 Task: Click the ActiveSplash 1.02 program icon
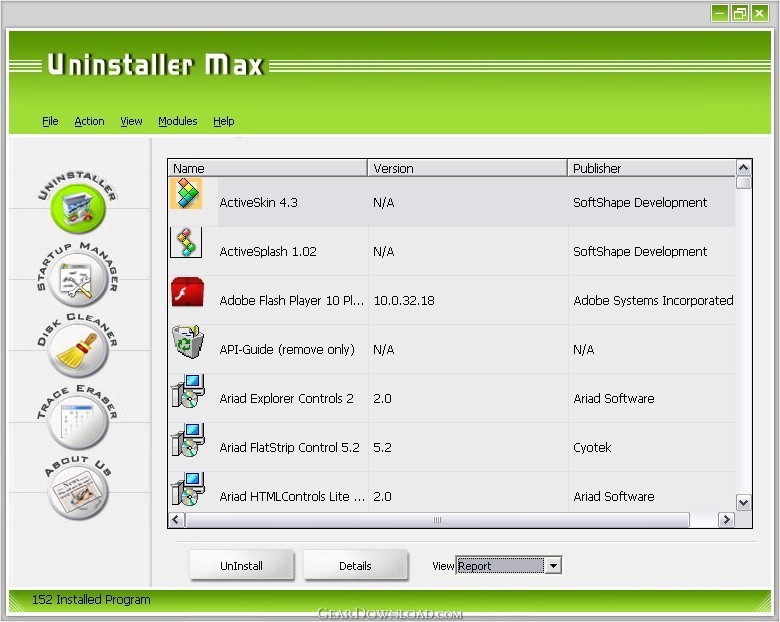(186, 242)
